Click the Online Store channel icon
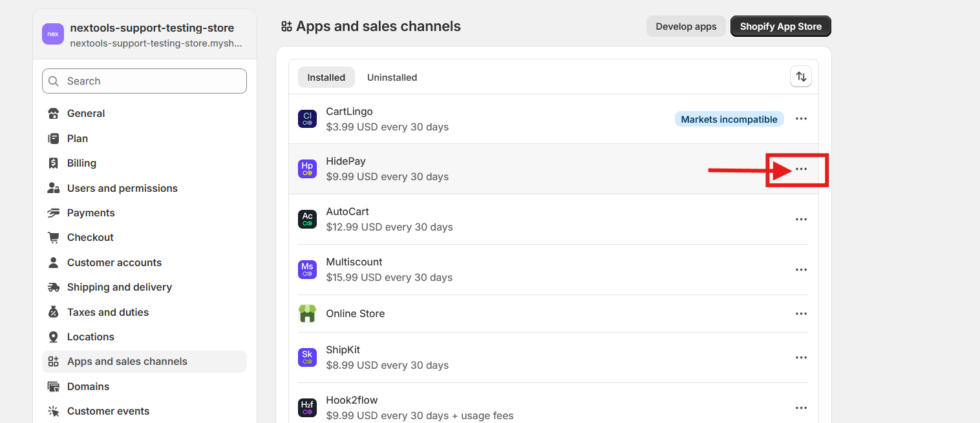Image resolution: width=980 pixels, height=423 pixels. [307, 314]
